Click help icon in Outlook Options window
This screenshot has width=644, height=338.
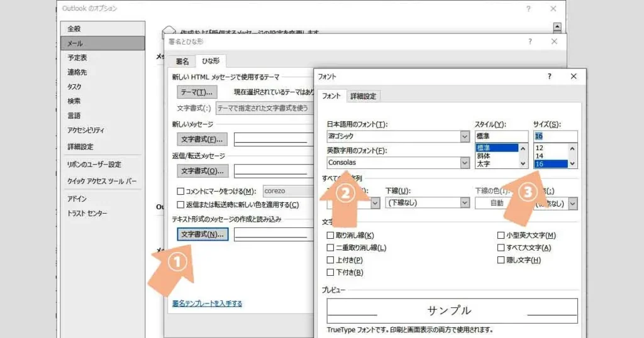528,9
